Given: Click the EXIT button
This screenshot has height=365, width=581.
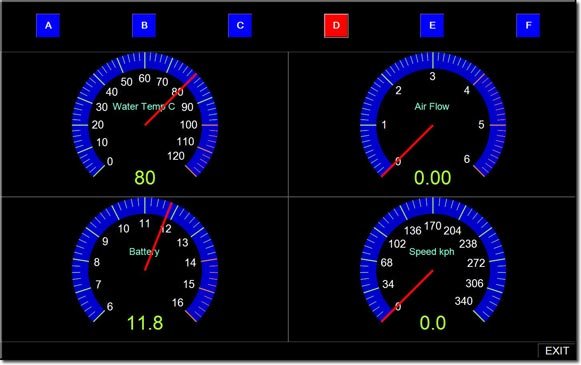Looking at the screenshot, I should (x=557, y=351).
